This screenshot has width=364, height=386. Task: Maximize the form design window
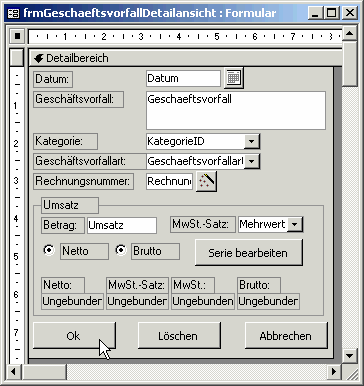331,13
